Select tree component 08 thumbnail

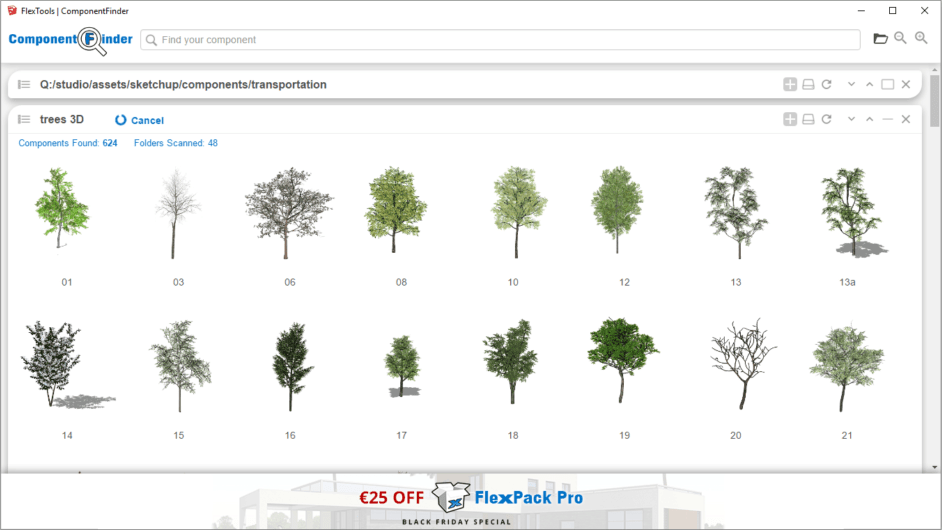tap(395, 209)
